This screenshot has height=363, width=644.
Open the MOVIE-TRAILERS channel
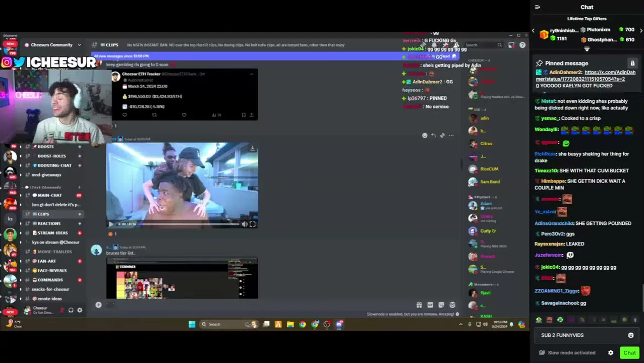tap(54, 252)
